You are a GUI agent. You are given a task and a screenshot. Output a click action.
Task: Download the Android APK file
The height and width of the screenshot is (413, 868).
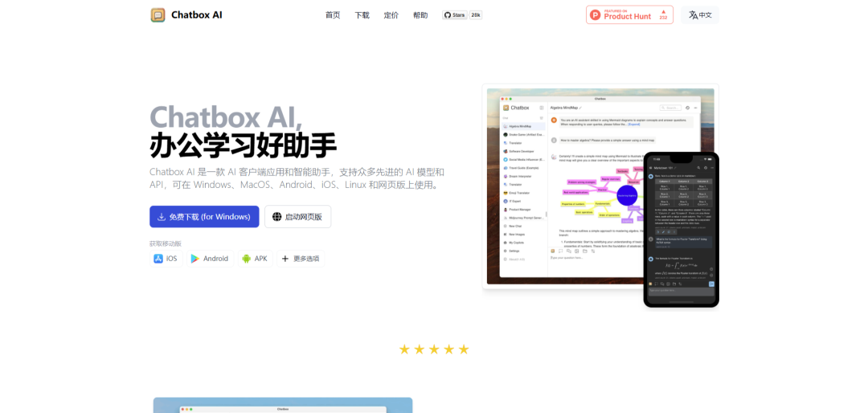point(255,259)
